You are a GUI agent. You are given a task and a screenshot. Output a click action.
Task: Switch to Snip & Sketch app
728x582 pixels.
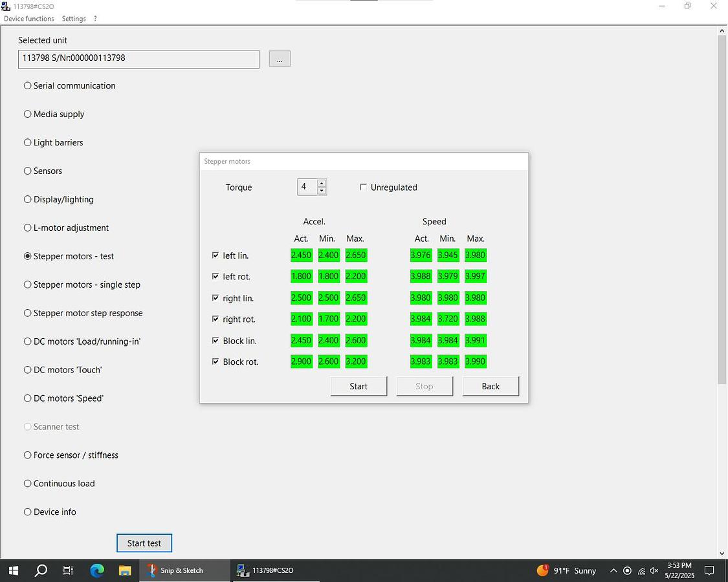coord(175,570)
